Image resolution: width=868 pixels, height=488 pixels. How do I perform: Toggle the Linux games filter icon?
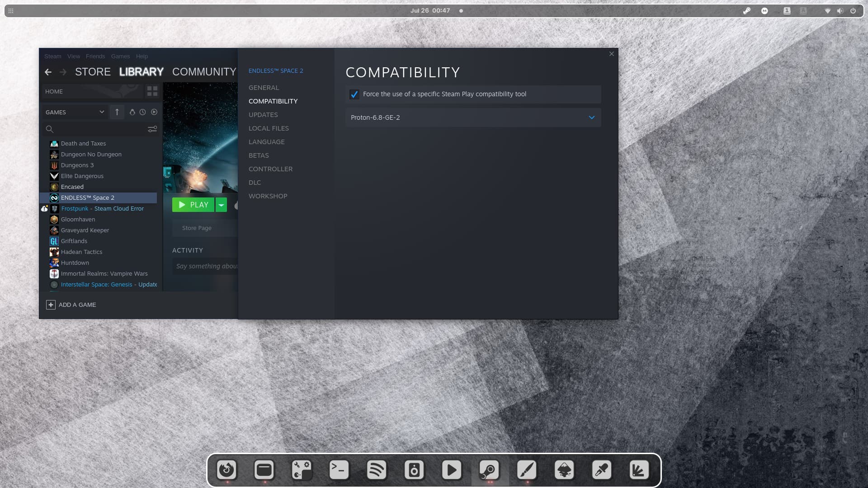(x=132, y=112)
